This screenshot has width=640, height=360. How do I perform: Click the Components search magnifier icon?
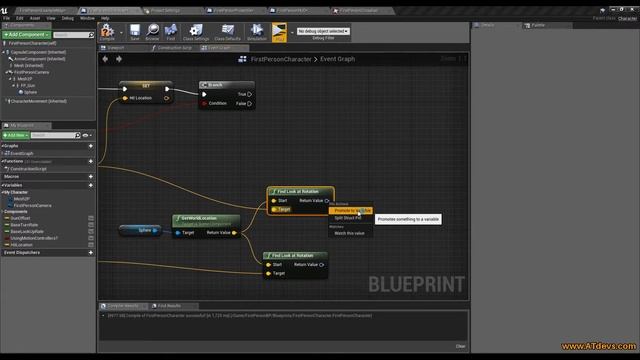[x=91, y=35]
